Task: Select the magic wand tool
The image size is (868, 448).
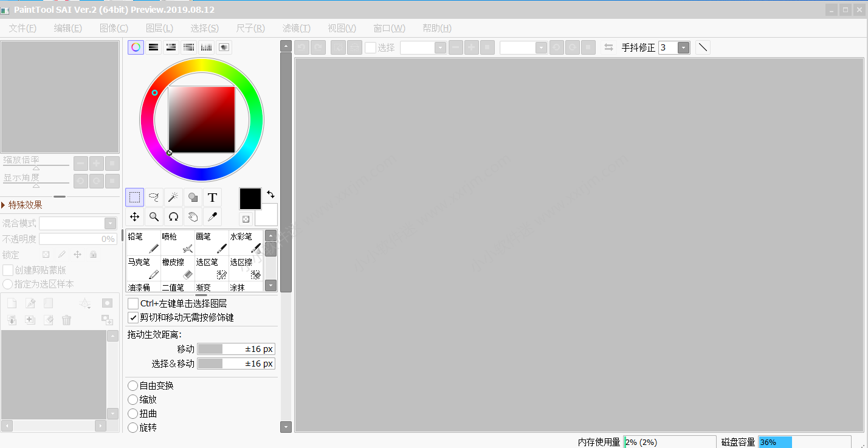Action: [174, 197]
